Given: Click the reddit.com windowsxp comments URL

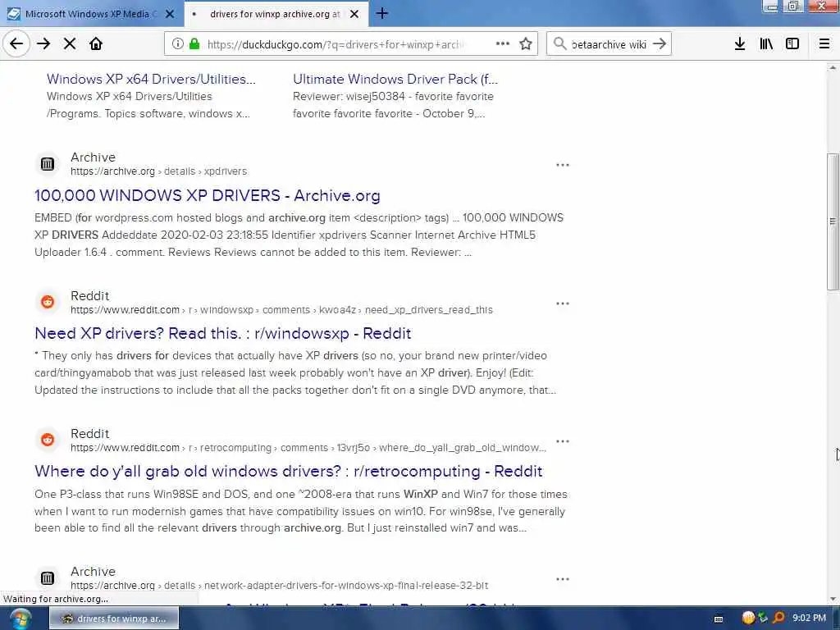Looking at the screenshot, I should pos(281,309).
